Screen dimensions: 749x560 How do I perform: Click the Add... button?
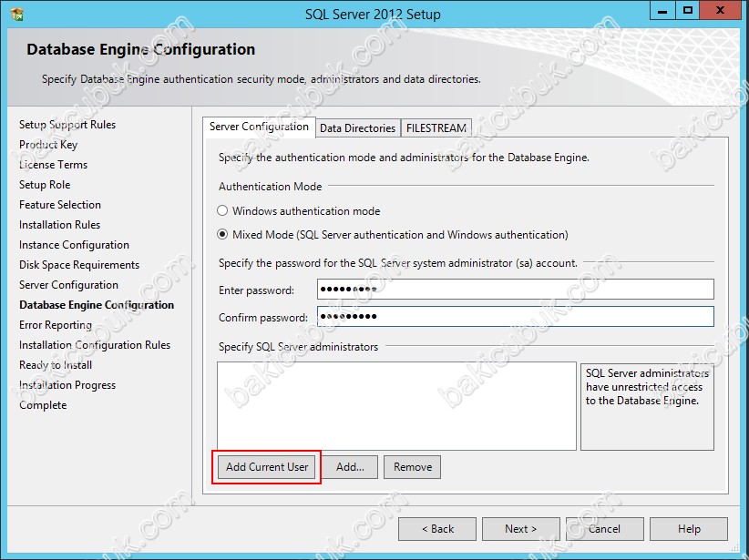click(350, 467)
